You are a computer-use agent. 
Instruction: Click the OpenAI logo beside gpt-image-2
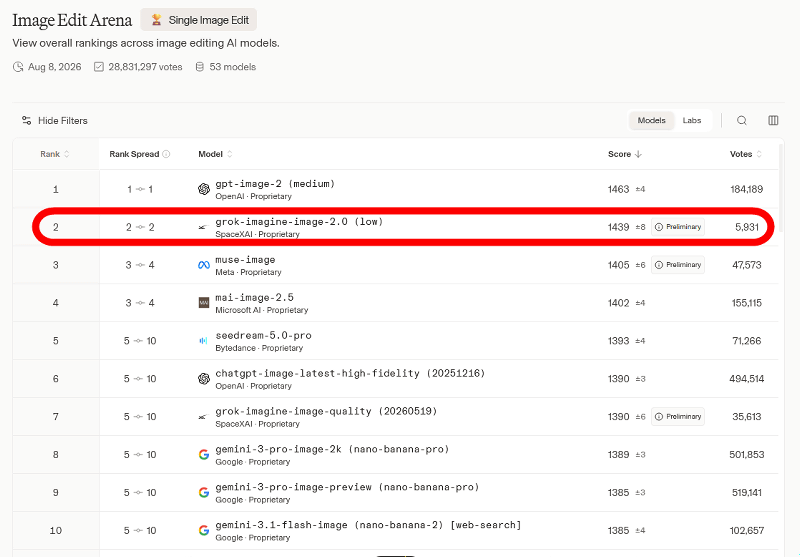pyautogui.click(x=204, y=189)
